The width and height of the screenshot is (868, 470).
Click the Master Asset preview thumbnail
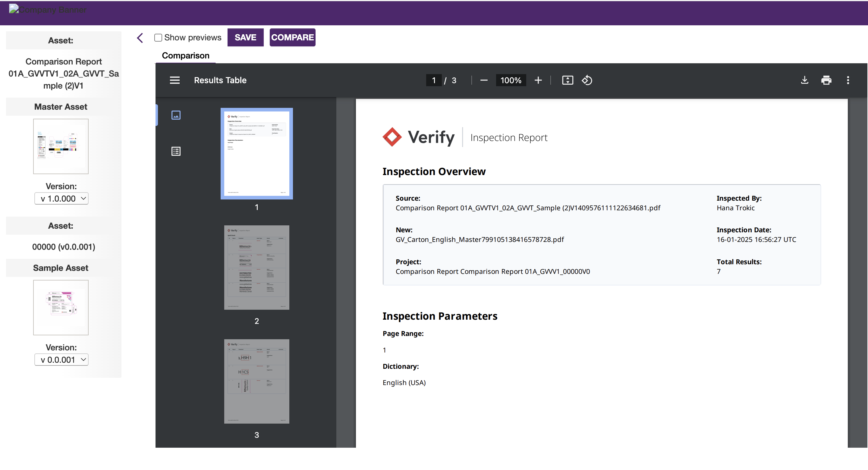coord(61,146)
